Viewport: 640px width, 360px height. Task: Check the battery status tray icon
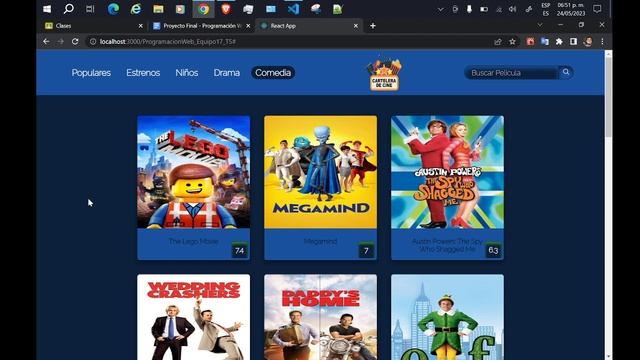tap(484, 9)
